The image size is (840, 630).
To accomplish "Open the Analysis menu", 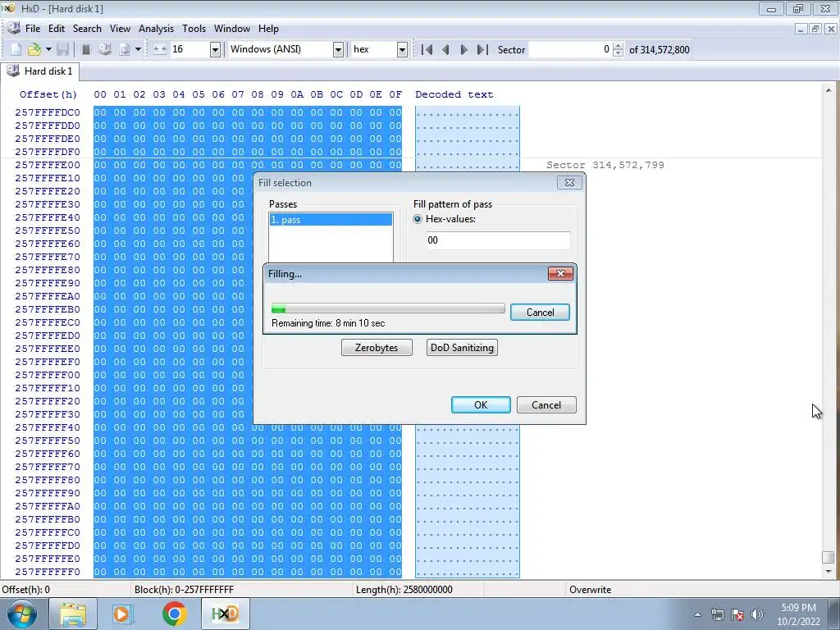I will pyautogui.click(x=156, y=29).
